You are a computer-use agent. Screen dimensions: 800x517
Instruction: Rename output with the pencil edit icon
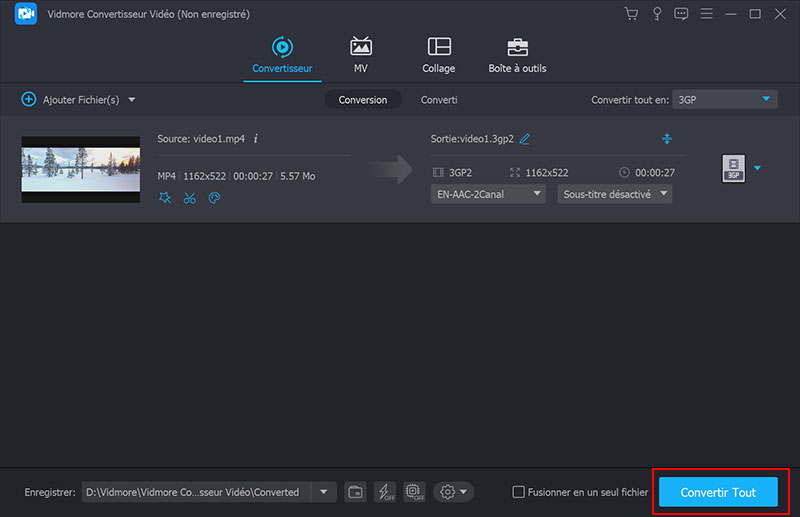pos(525,138)
